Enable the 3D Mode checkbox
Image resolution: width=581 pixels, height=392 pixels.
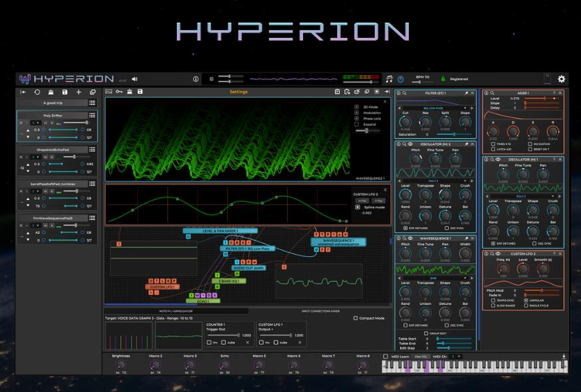[356, 107]
